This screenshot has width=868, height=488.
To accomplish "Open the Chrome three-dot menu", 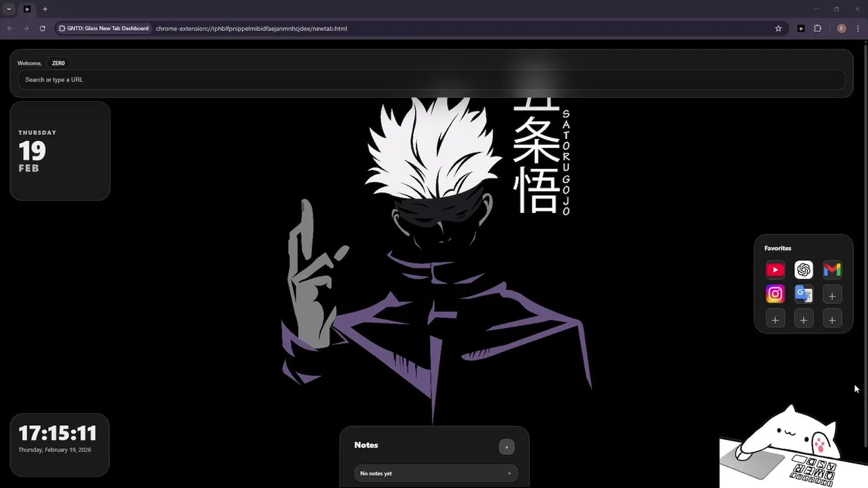I will point(859,28).
